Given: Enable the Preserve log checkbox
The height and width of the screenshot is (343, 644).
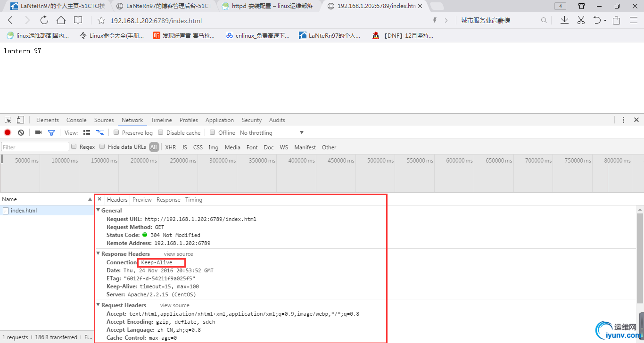Looking at the screenshot, I should (116, 132).
